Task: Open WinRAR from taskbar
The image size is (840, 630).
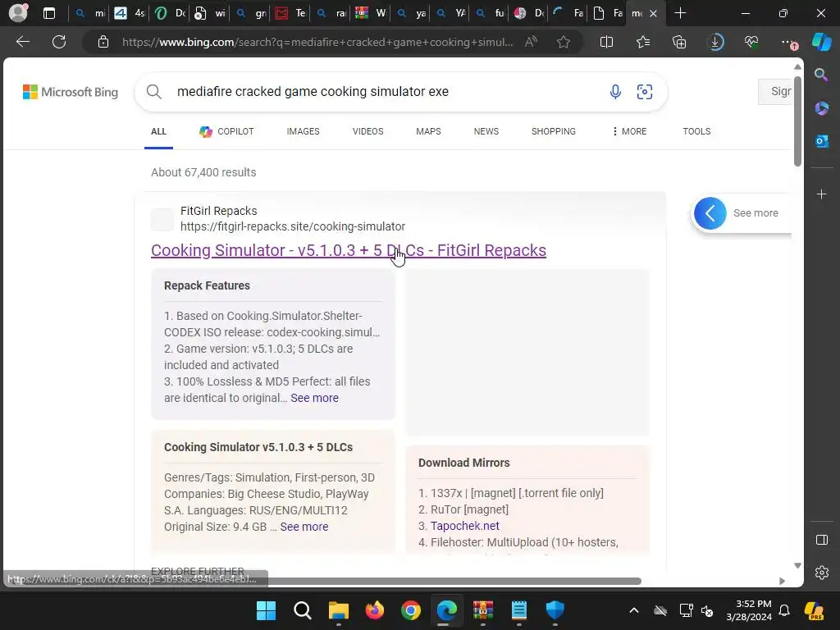Action: [x=482, y=610]
